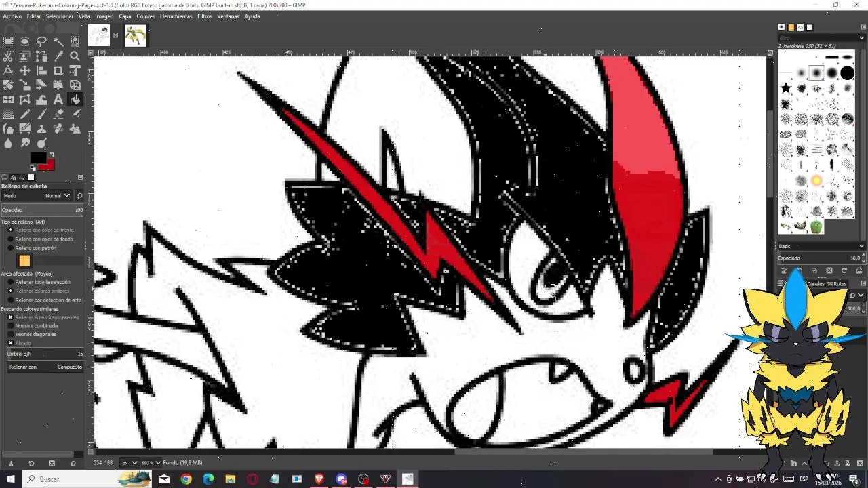The width and height of the screenshot is (868, 488).
Task: Select the 3D Transform cube tool
Action: coord(75,85)
